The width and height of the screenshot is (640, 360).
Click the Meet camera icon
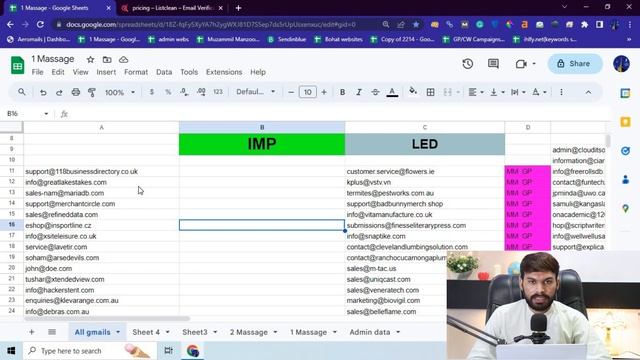click(521, 64)
